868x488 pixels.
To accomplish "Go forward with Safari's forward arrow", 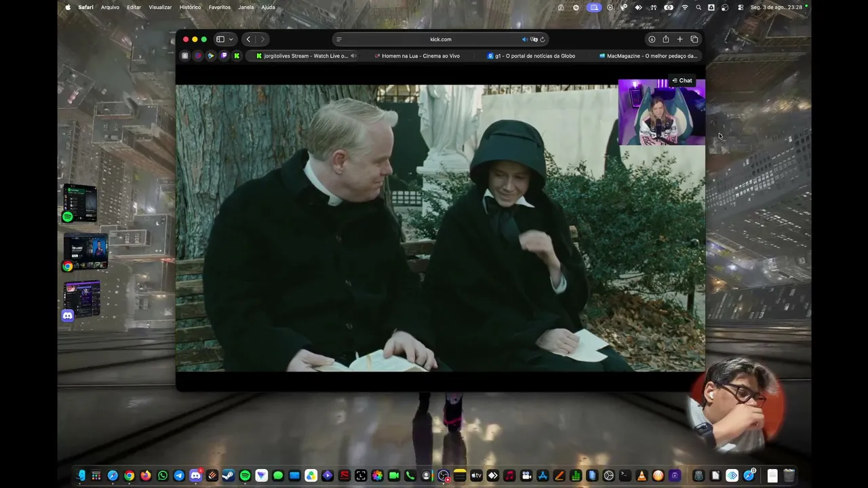I will tap(262, 39).
